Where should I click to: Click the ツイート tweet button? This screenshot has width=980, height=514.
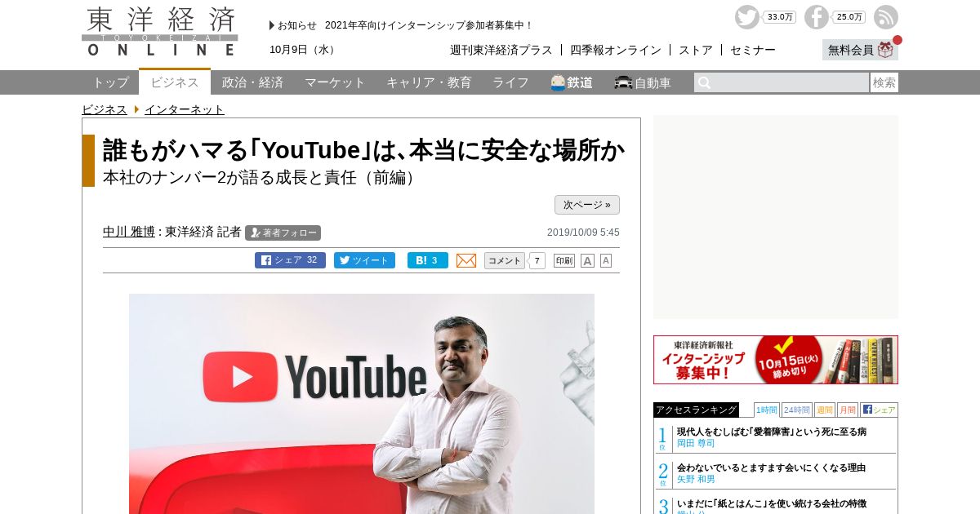coord(364,260)
